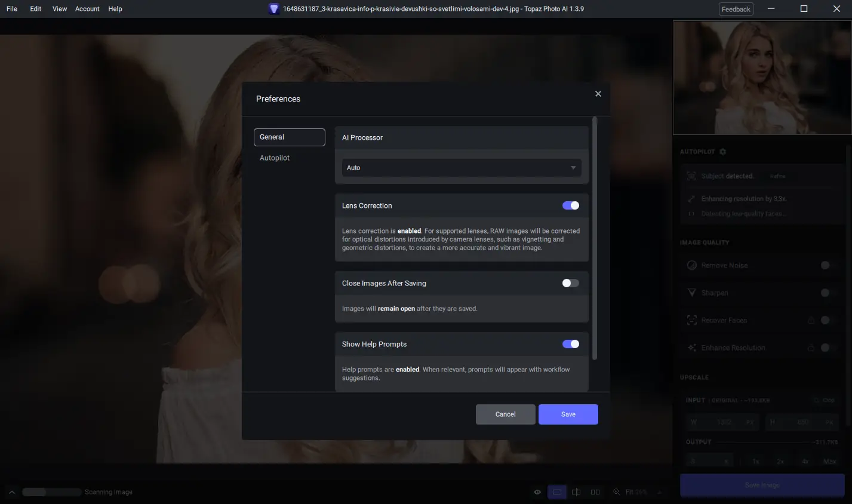Select the 1x upscale option
This screenshot has height=504, width=852.
pos(755,462)
